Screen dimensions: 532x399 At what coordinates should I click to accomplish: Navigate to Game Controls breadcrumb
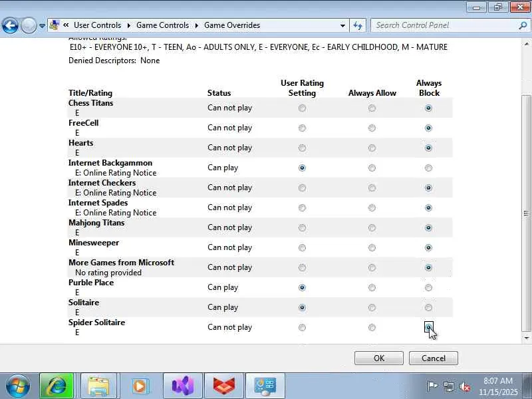pyautogui.click(x=162, y=25)
